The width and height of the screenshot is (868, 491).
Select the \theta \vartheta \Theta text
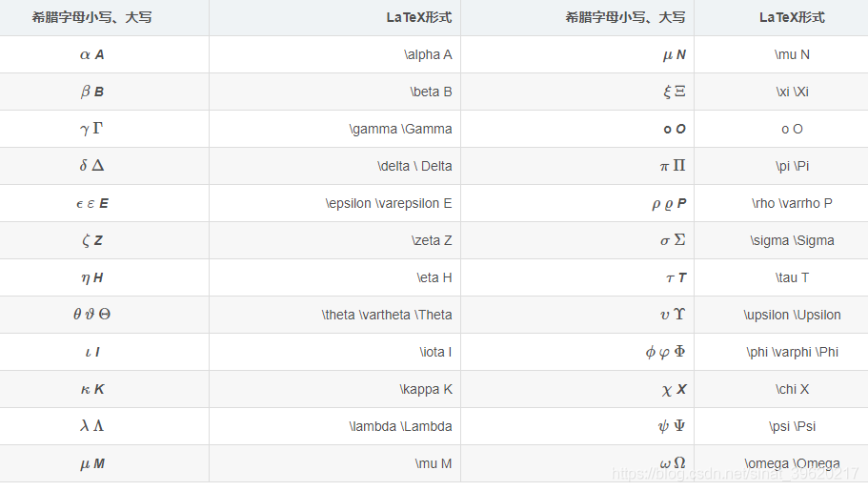click(x=387, y=315)
